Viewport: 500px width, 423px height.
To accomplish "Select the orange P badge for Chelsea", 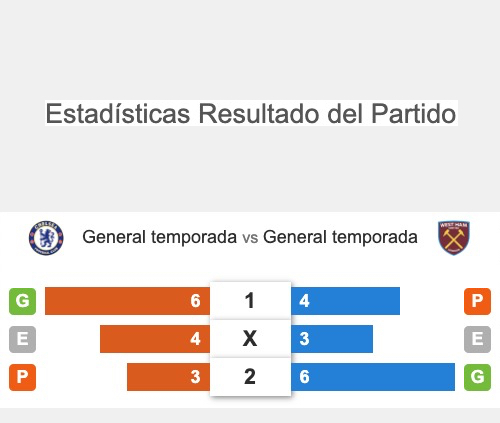I will point(22,377).
